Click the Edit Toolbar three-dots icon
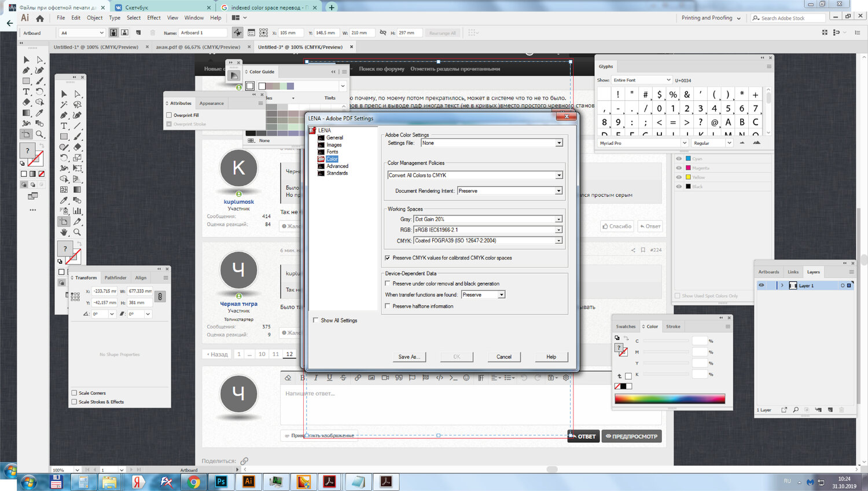Screen dimensions: 868x491 tap(33, 210)
